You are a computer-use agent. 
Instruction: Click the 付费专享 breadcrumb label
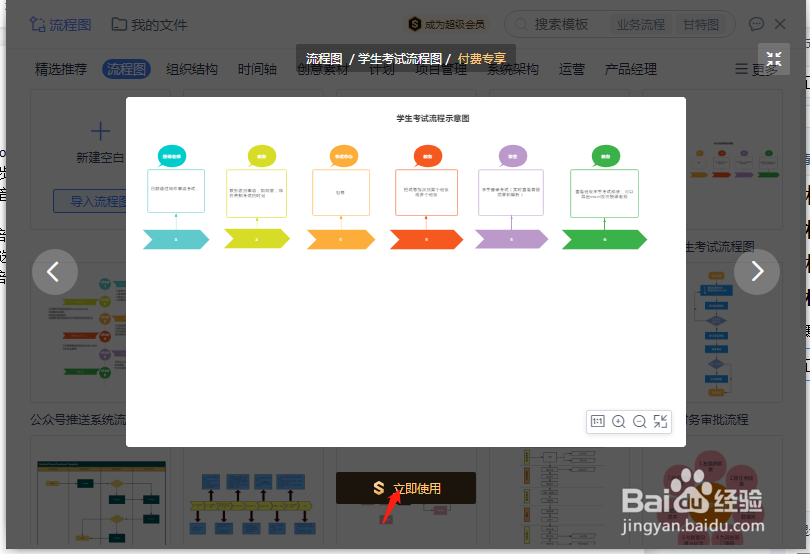tap(481, 58)
